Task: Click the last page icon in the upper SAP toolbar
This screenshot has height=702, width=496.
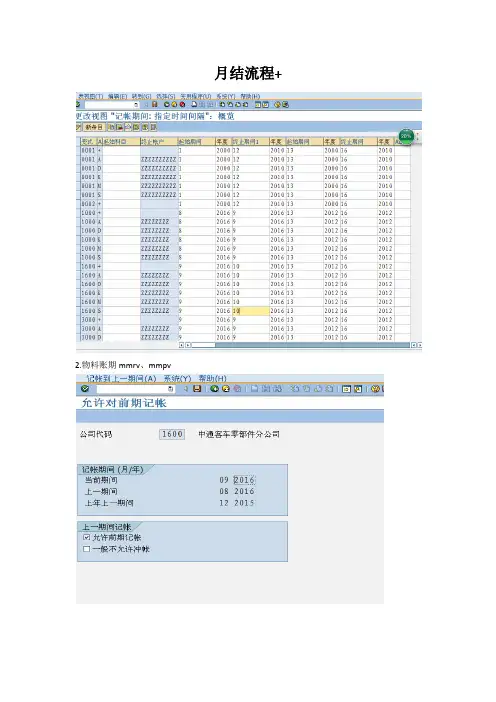Action: [x=245, y=104]
